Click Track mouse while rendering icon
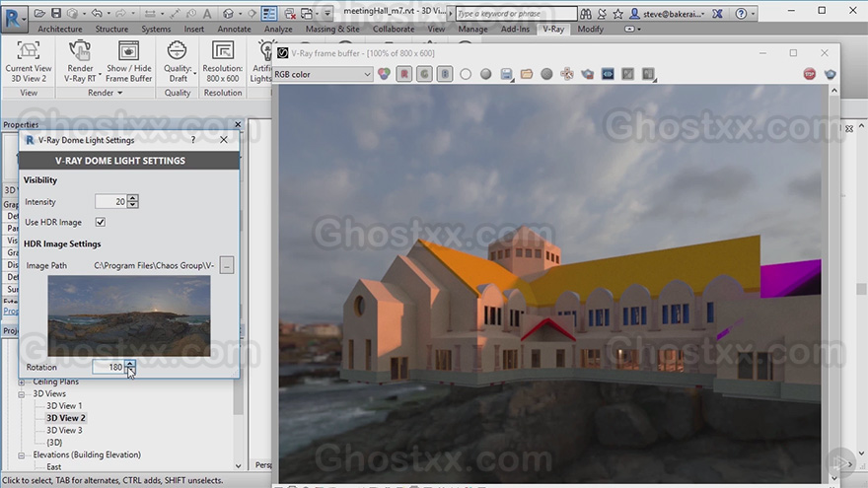 click(x=567, y=74)
